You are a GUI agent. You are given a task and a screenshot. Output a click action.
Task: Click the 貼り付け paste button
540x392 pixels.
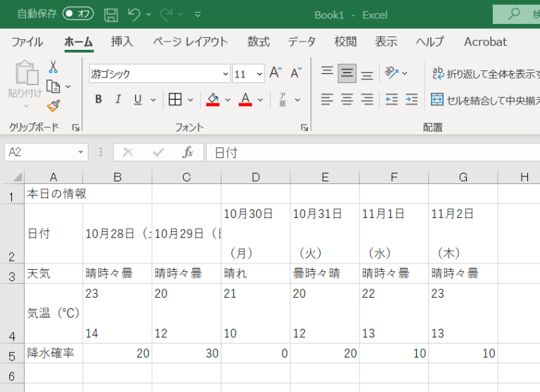tap(25, 81)
